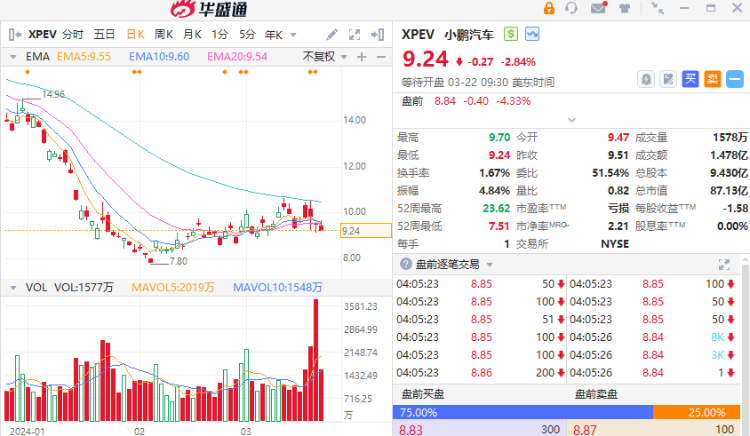This screenshot has width=750, height=436.
Task: Switch chart to 五日 view
Action: click(104, 34)
